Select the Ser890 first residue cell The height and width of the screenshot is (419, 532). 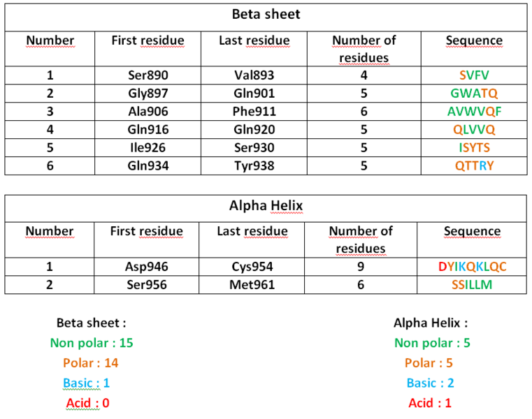coord(148,75)
